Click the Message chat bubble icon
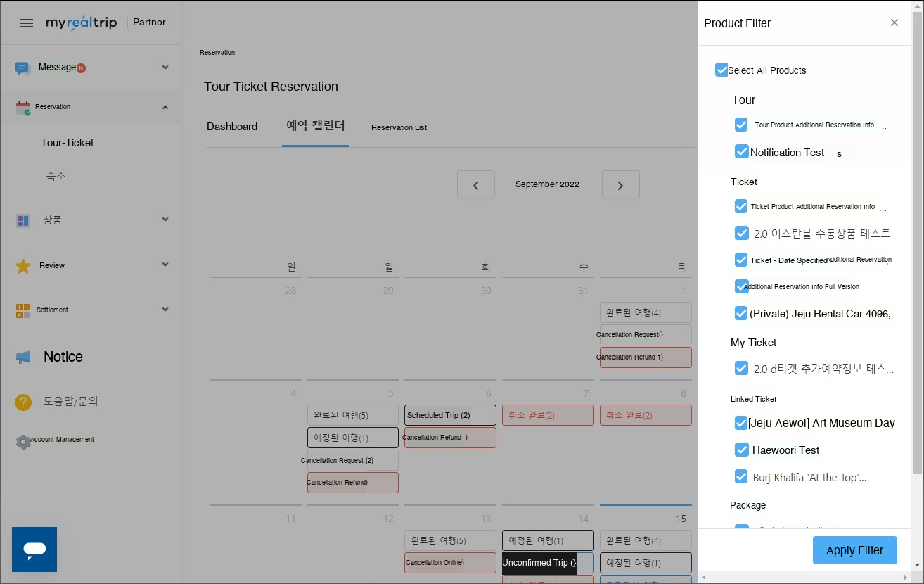 point(23,68)
